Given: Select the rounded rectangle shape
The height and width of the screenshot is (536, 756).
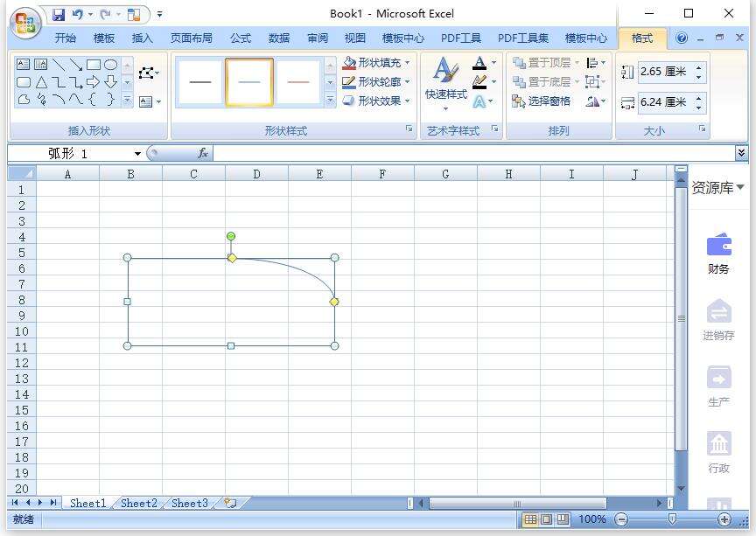Looking at the screenshot, I should pyautogui.click(x=23, y=82).
